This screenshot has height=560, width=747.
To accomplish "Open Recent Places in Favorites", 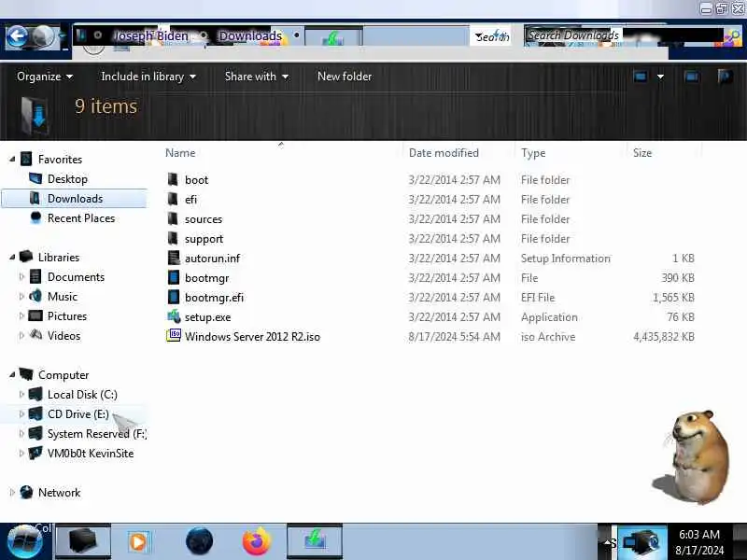I will click(x=81, y=218).
